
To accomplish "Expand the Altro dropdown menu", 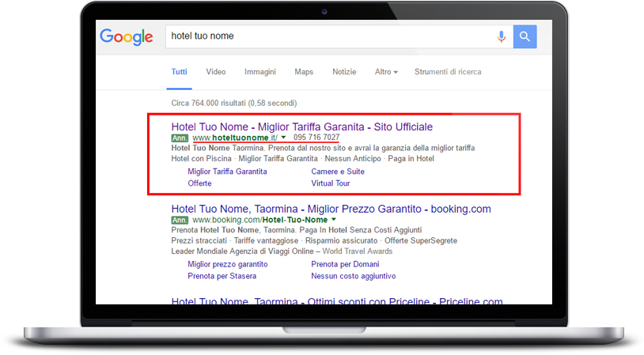I will click(386, 72).
